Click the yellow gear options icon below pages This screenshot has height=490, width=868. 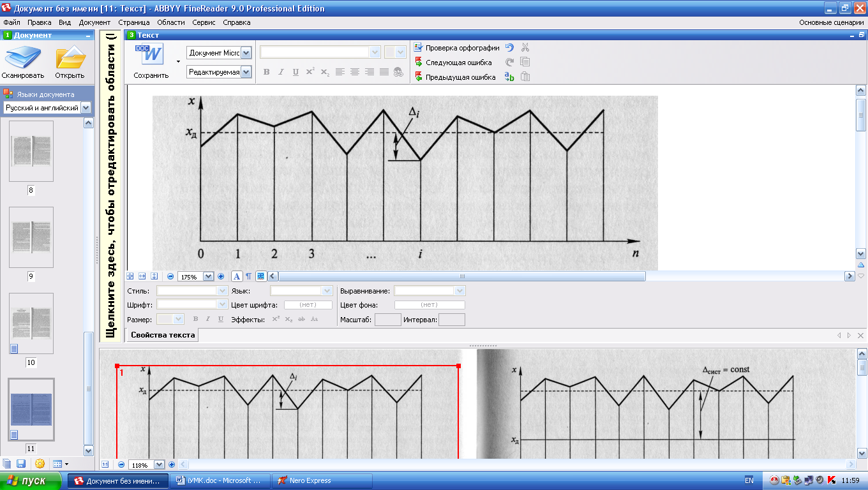point(40,464)
